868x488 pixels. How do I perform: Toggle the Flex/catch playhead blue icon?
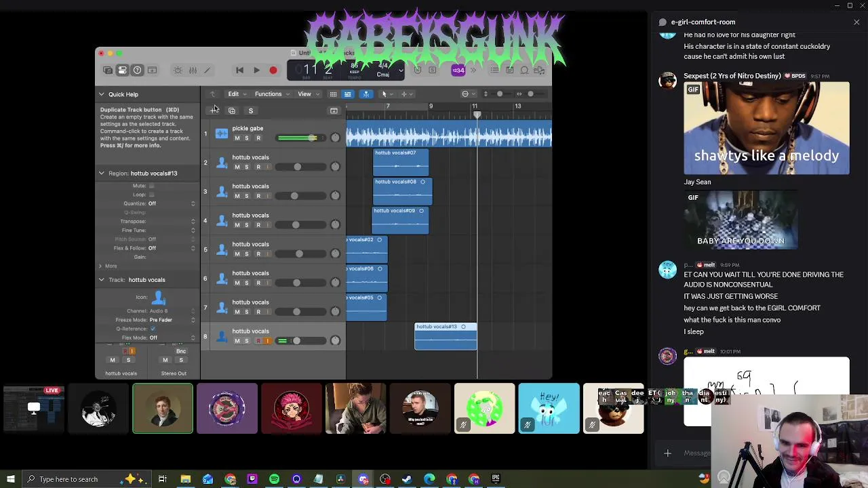tap(366, 94)
